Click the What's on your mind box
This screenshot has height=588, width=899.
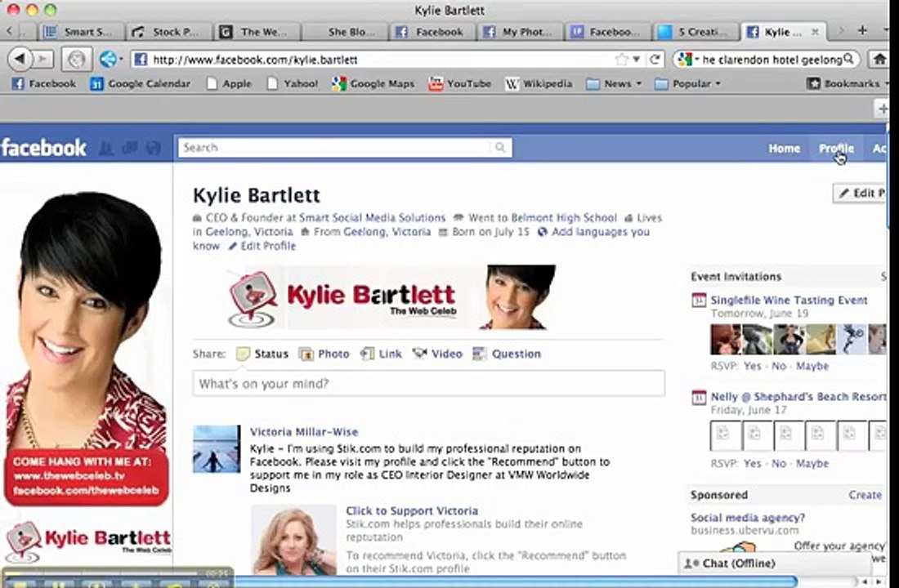tap(428, 383)
